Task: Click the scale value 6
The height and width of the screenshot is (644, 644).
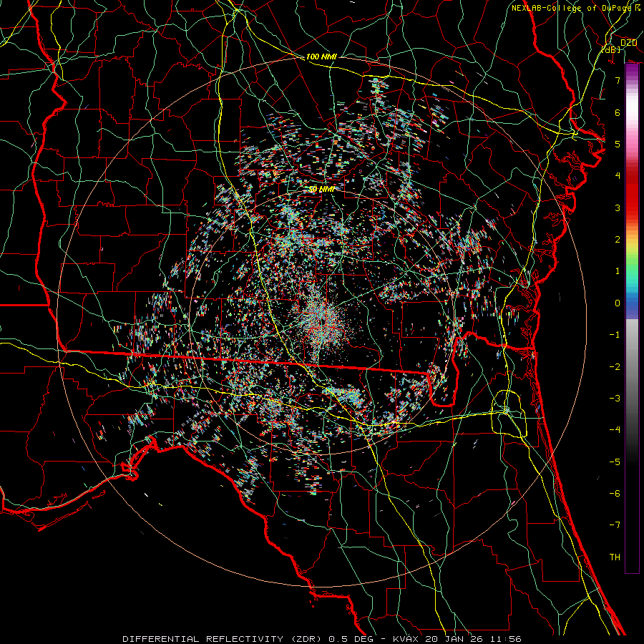Action: click(x=618, y=112)
